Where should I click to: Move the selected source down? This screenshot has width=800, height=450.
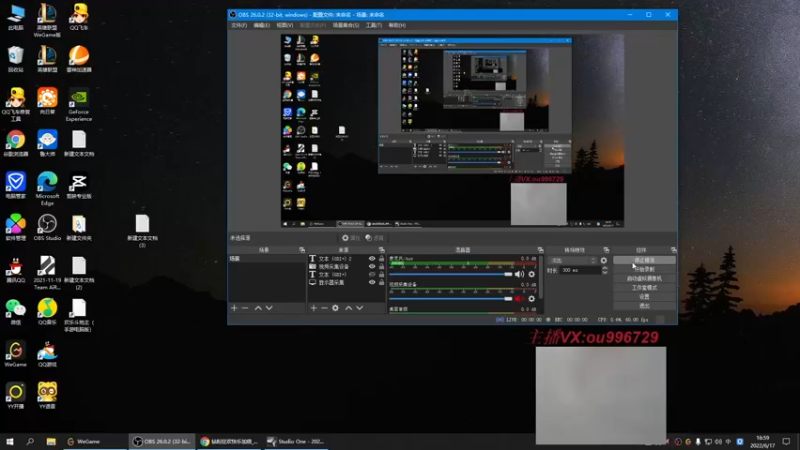tap(360, 308)
